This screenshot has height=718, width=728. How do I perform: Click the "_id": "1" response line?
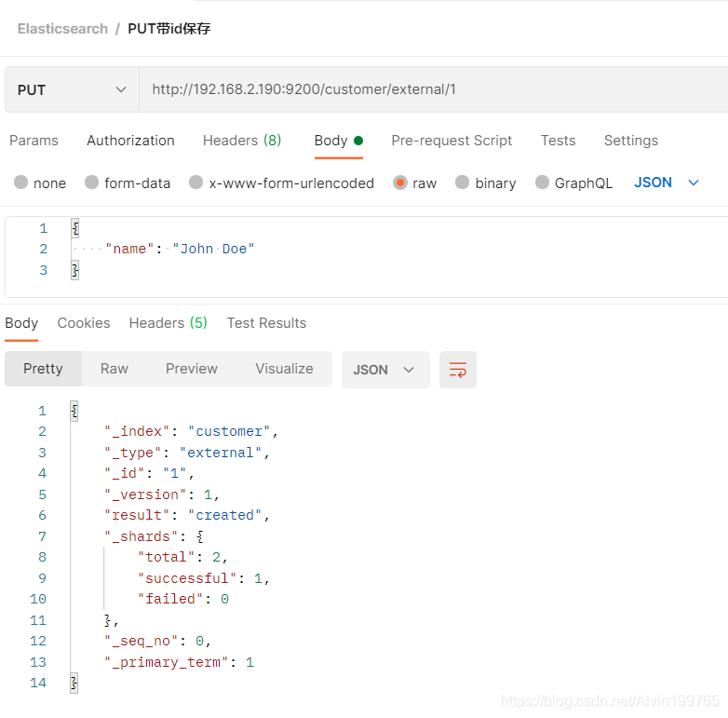point(149,473)
